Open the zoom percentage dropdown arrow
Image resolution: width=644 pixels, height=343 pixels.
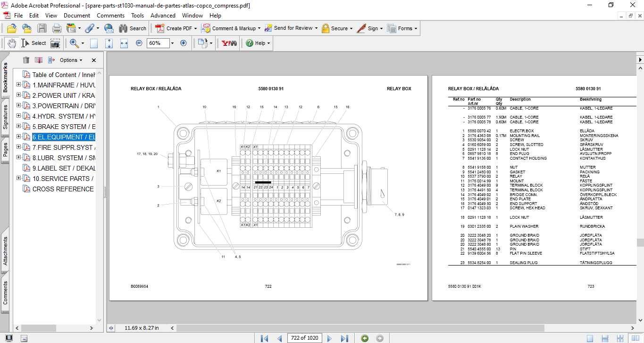coord(172,43)
